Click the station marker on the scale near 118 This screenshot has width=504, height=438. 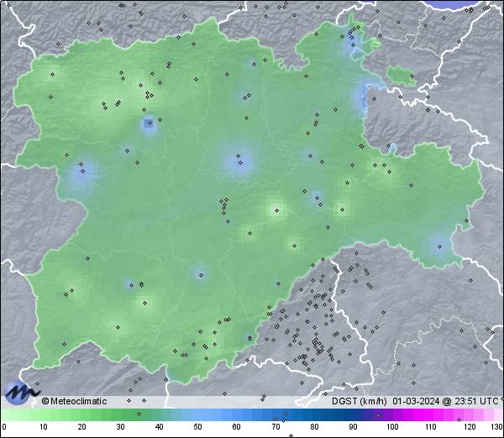[x=459, y=420]
